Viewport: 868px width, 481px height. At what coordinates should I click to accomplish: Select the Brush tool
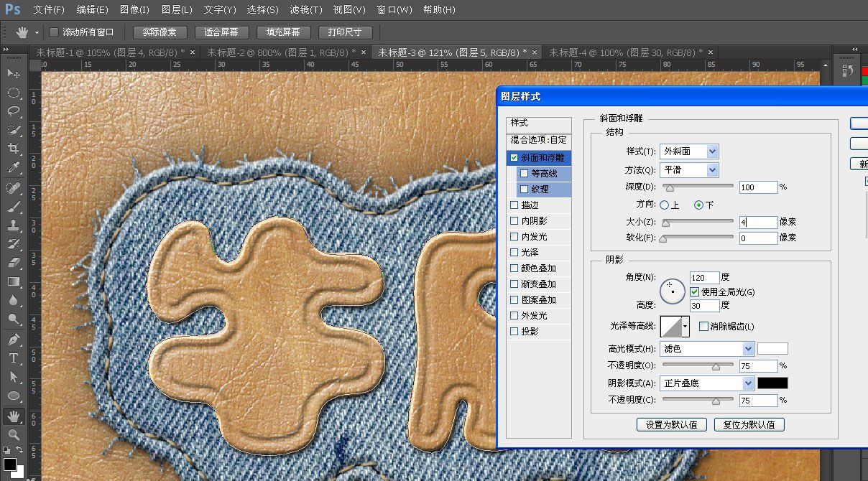click(14, 207)
